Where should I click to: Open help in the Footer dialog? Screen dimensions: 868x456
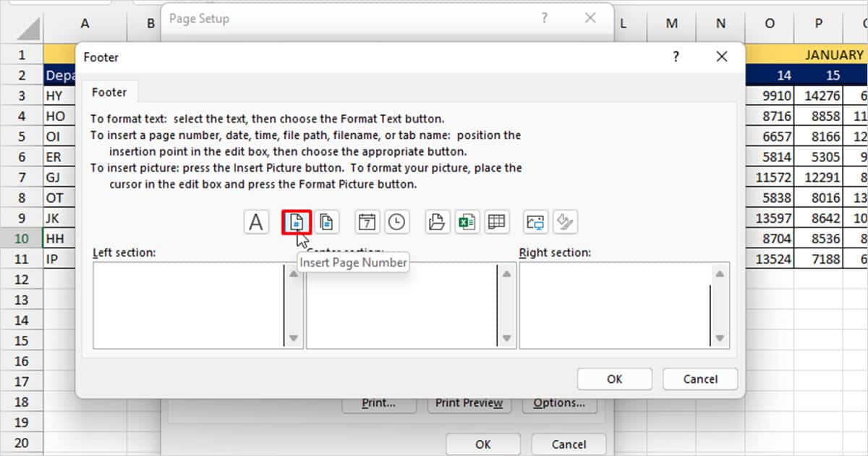676,56
